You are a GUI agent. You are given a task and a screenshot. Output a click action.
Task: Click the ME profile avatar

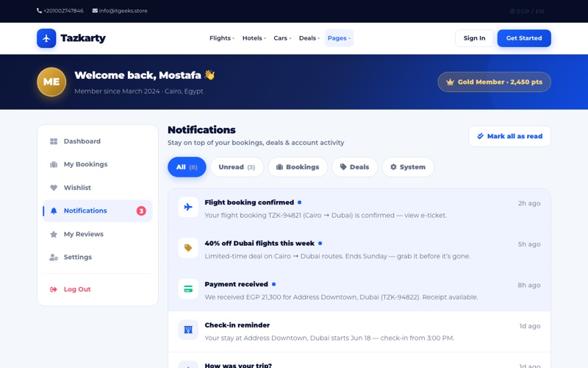(x=51, y=82)
